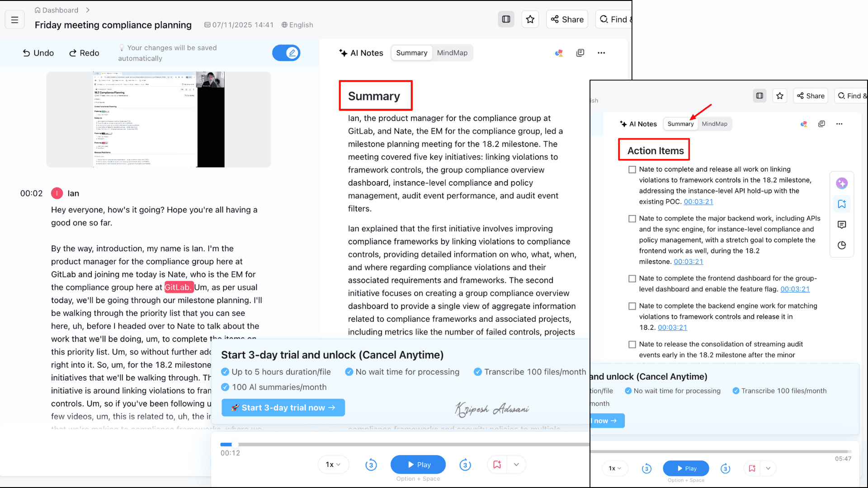
Task: Open the comment icon in side toolbar
Action: pos(842,225)
